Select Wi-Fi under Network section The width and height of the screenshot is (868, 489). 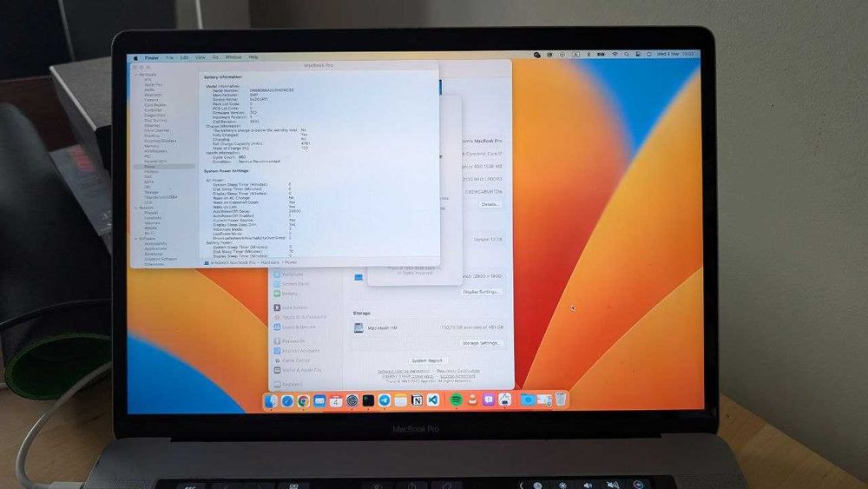point(149,234)
